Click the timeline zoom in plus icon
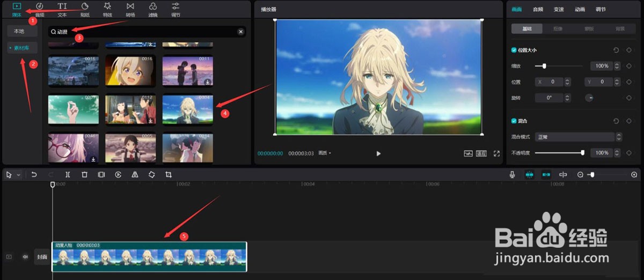The width and height of the screenshot is (644, 280). (634, 175)
